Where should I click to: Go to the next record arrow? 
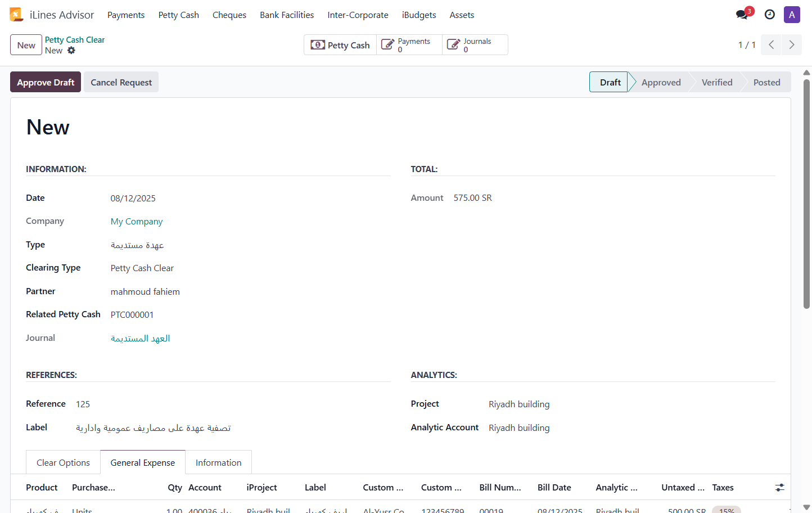pyautogui.click(x=792, y=45)
